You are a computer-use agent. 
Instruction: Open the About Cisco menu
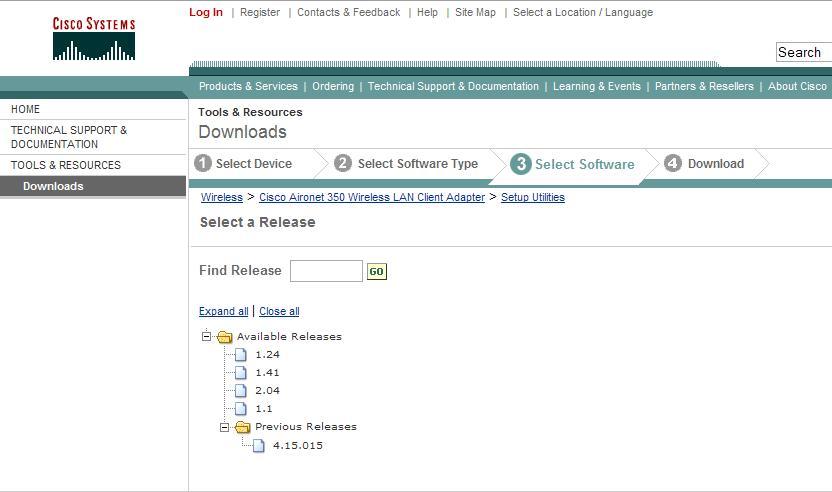(x=797, y=86)
